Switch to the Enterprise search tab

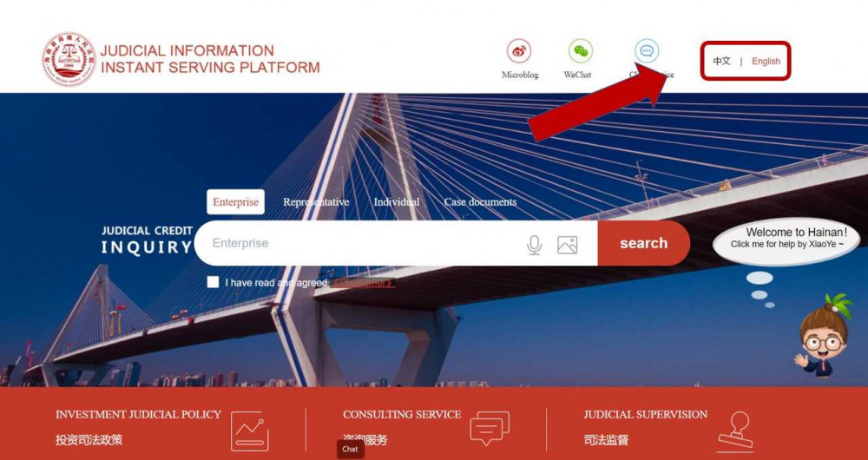236,202
